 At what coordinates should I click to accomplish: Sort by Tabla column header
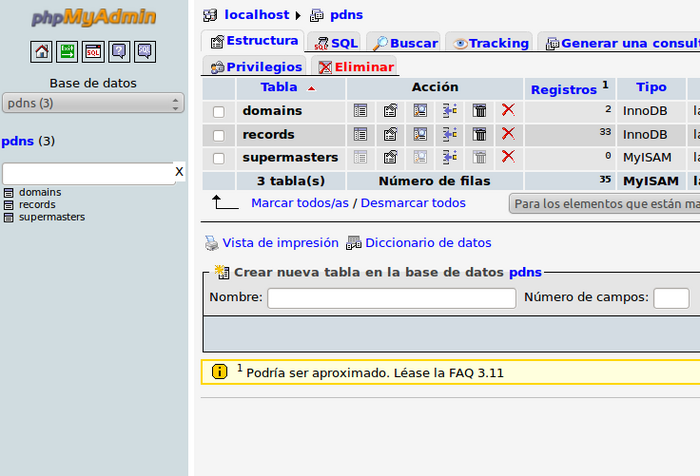(279, 87)
